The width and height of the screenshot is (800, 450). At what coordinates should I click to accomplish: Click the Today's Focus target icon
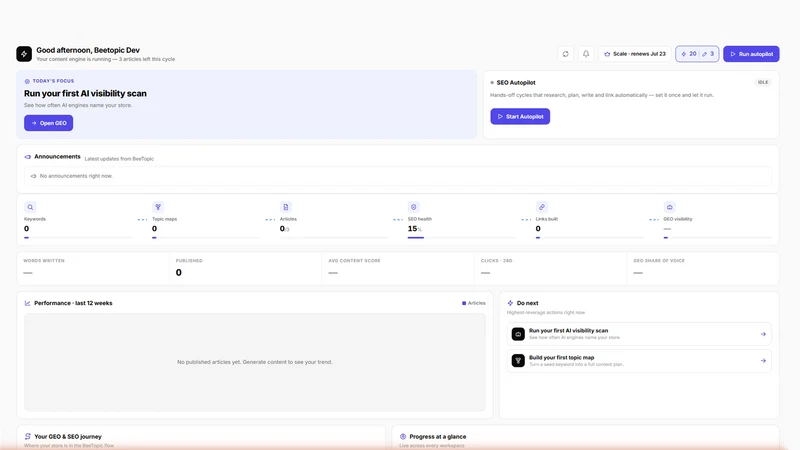(x=27, y=81)
